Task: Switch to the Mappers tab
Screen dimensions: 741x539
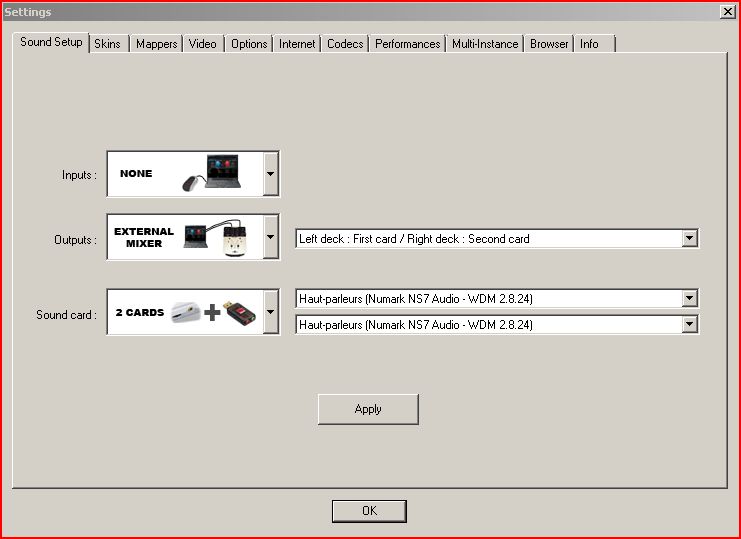Action: 156,44
